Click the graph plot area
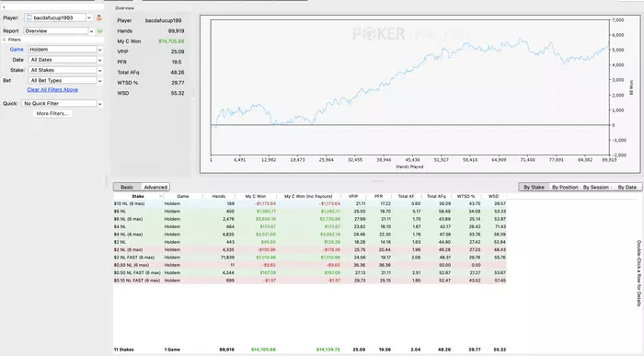Viewport: 644px width, 356px height. pyautogui.click(x=409, y=87)
